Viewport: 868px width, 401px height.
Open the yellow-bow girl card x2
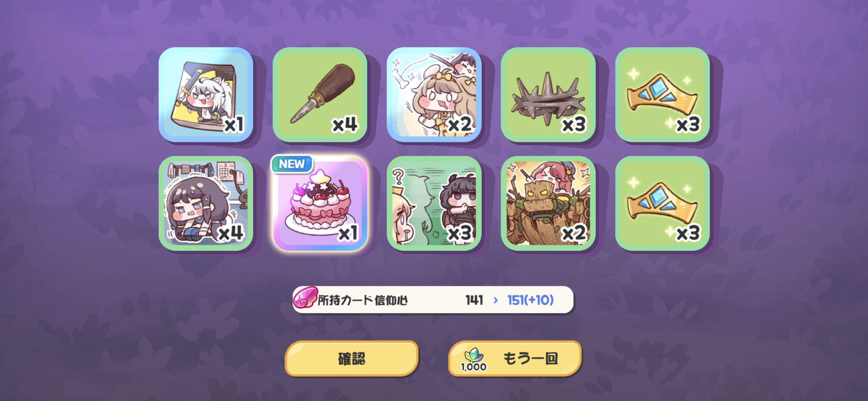point(434,94)
